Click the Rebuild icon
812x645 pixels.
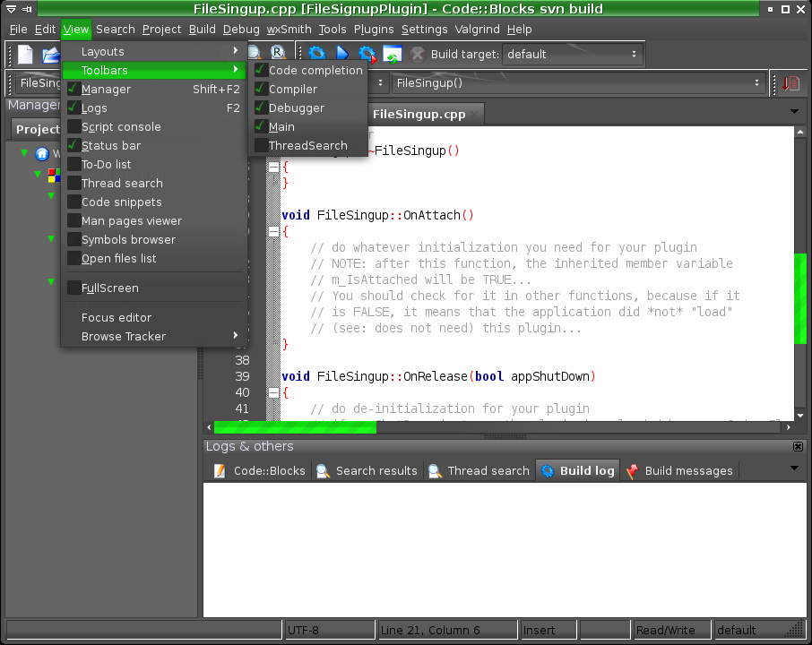(x=393, y=55)
